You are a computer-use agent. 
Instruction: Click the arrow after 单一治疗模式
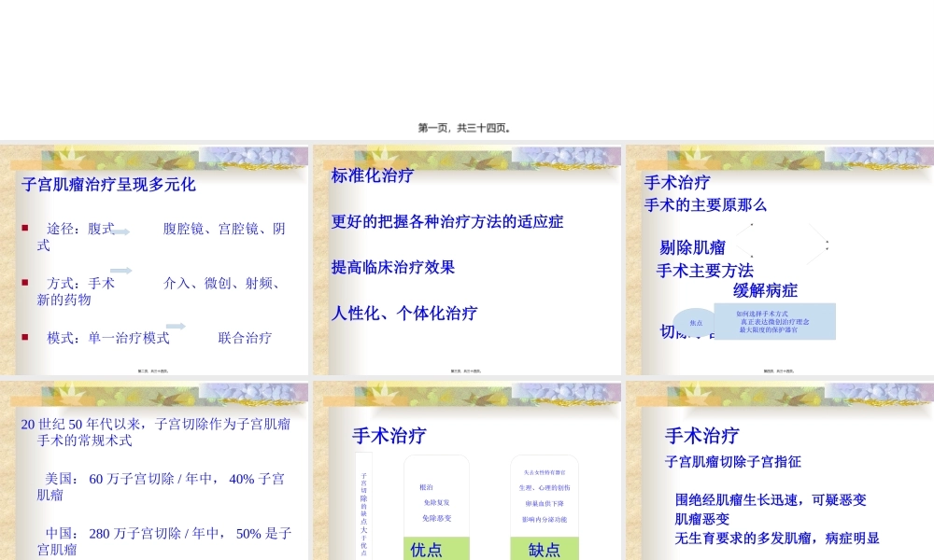pyautogui.click(x=176, y=327)
